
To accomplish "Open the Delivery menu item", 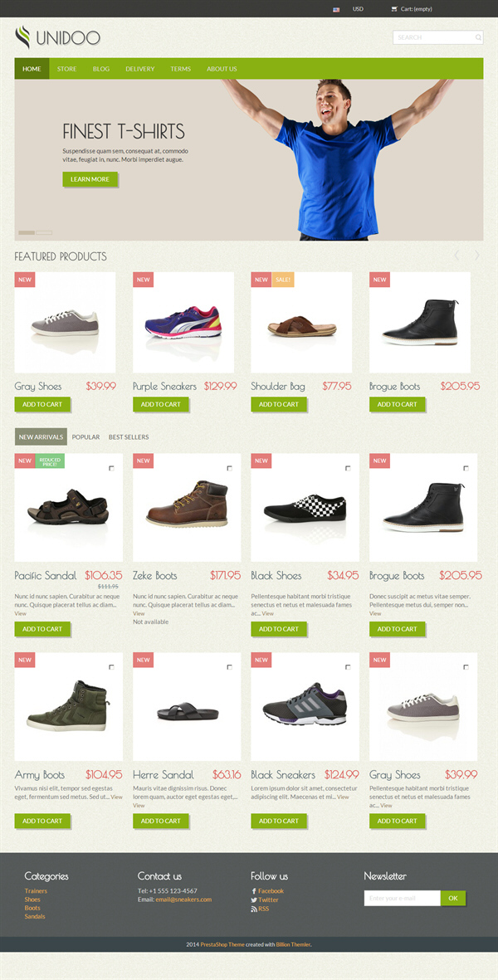I will (140, 69).
